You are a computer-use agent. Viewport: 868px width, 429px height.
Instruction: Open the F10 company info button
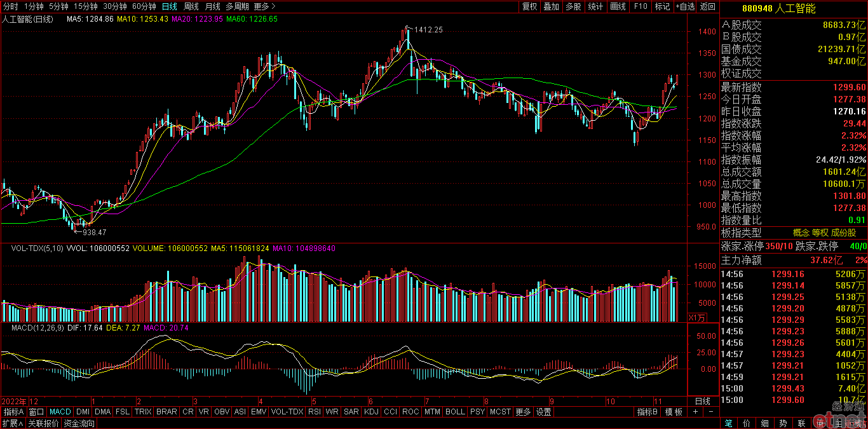(641, 6)
